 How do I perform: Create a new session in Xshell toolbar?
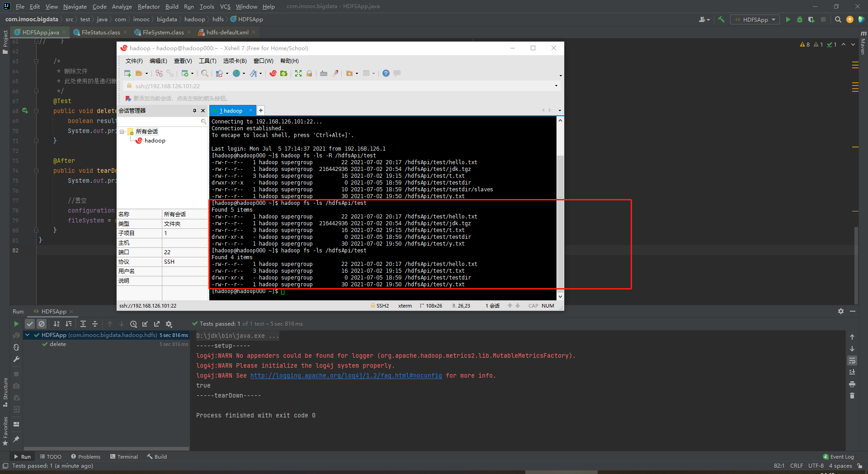(x=127, y=73)
